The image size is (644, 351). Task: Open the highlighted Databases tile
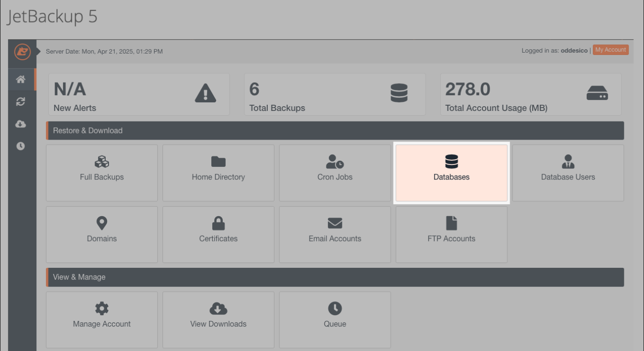coord(452,173)
